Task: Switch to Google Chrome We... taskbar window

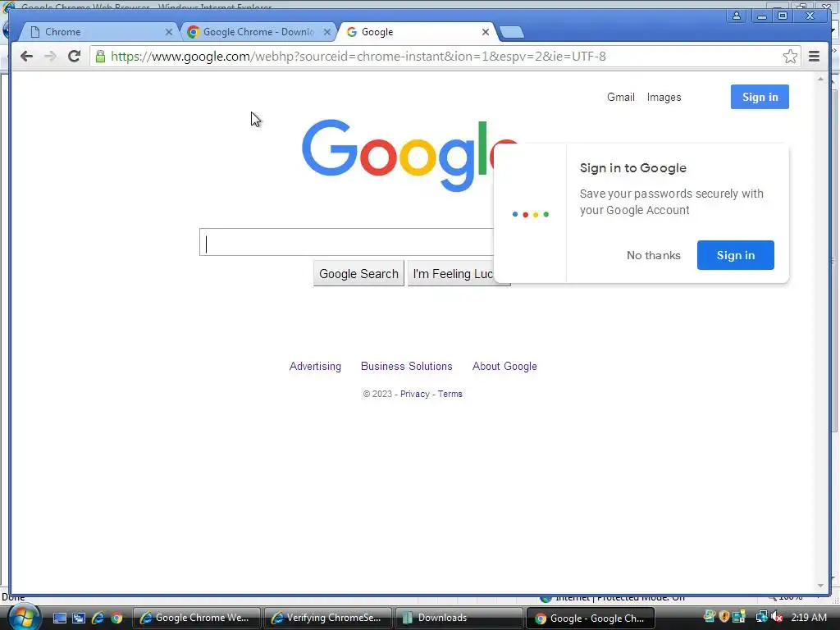Action: pos(197,618)
